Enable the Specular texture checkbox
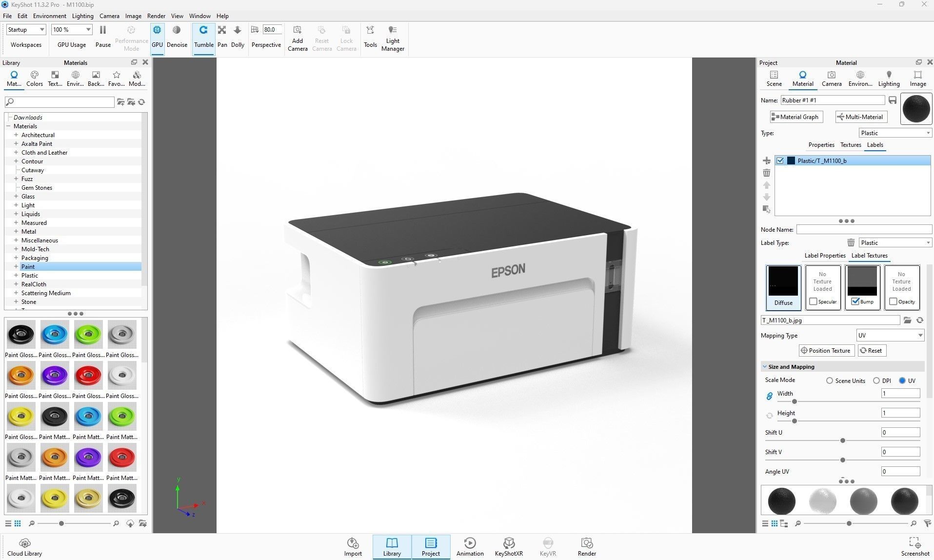This screenshot has width=934, height=560. 813,301
